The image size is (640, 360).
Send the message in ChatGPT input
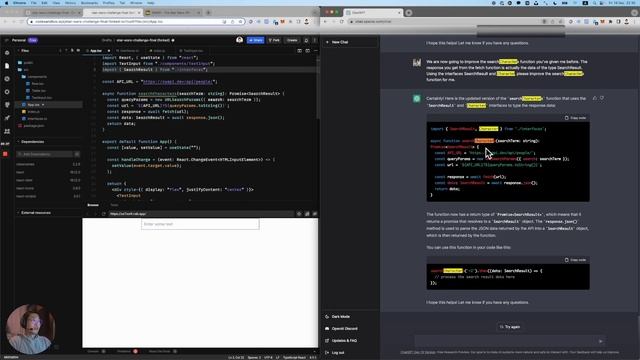[600, 341]
